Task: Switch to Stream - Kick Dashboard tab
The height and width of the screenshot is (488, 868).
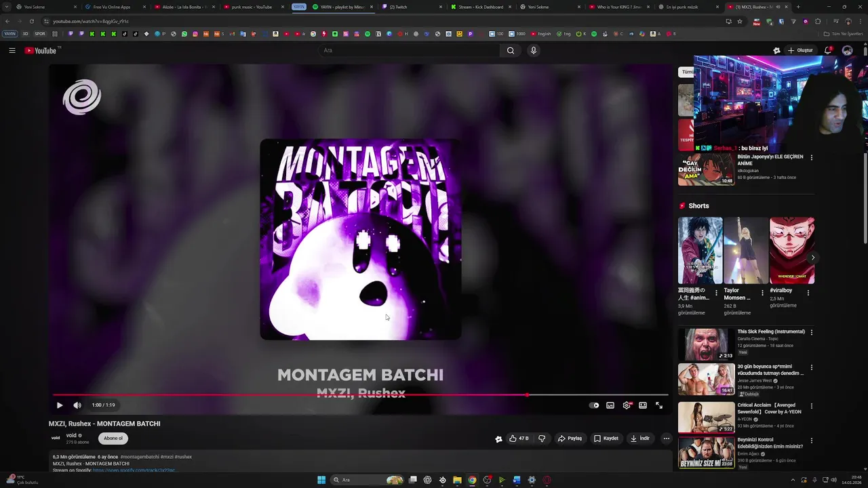Action: click(x=481, y=7)
